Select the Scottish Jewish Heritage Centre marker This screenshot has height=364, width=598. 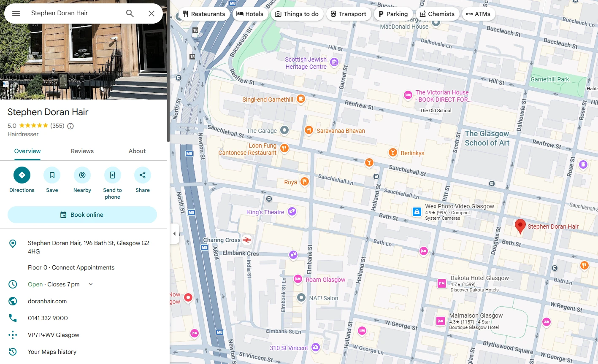point(334,62)
